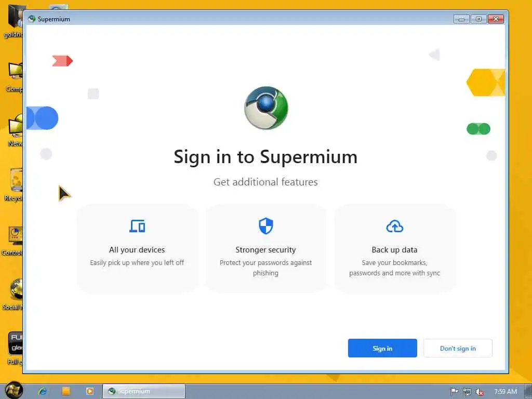Open the Windows Start menu orb
Screen dimensions: 532x399
coord(14,391)
